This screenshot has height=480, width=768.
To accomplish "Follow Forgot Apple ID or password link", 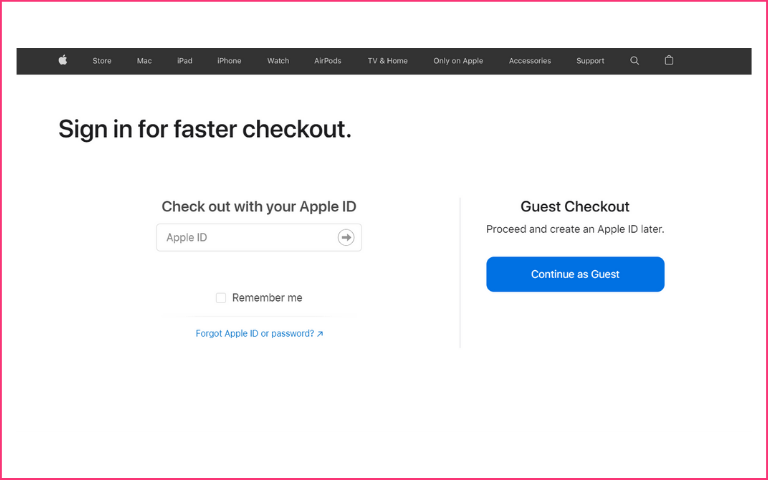I will point(259,334).
